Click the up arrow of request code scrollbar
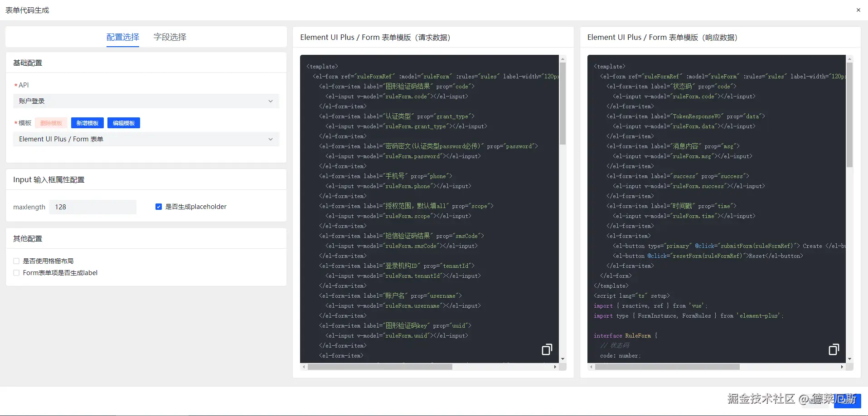 (563, 59)
